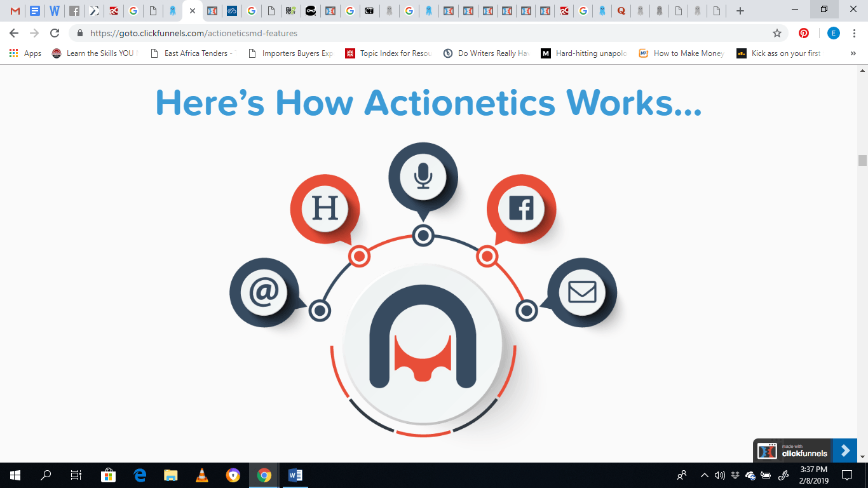Open Task View on the taskbar

[76, 475]
